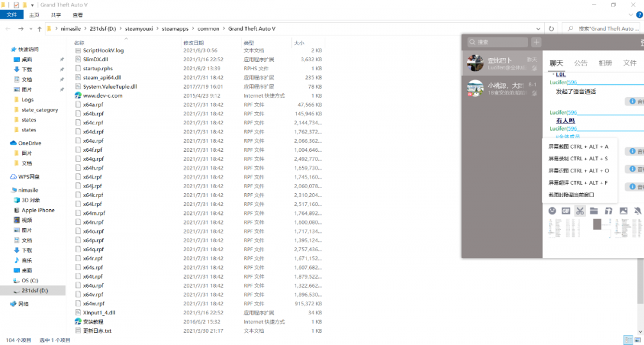The width and height of the screenshot is (644, 345).
Task: Go back using Explorer's back arrow
Action: click(8, 29)
